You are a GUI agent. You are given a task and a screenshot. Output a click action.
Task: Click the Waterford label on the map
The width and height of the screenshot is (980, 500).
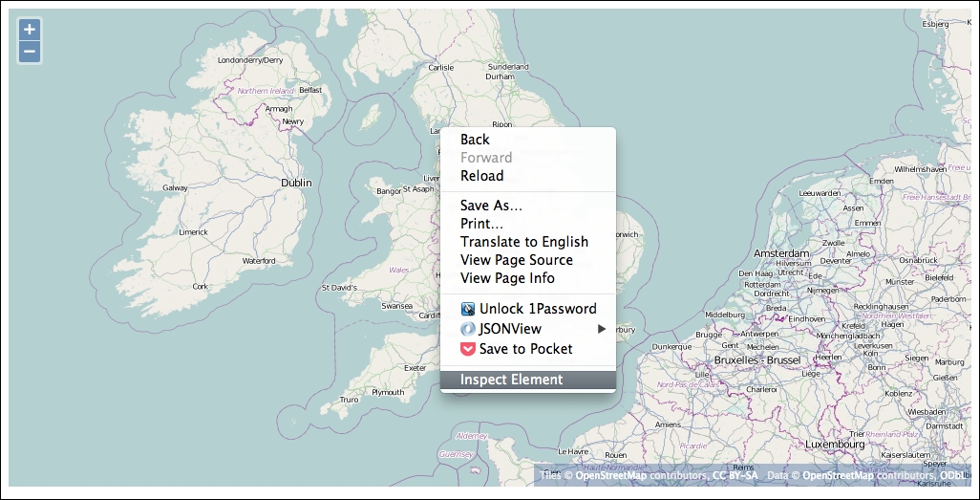[x=259, y=261]
